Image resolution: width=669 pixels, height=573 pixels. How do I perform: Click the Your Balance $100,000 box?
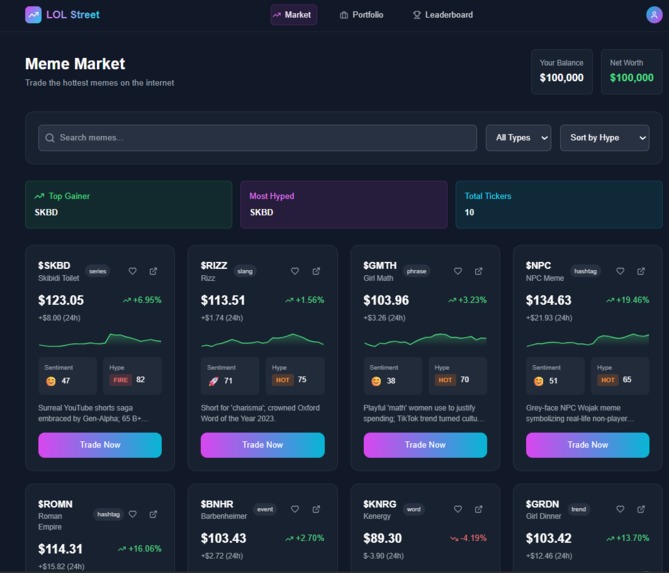561,71
